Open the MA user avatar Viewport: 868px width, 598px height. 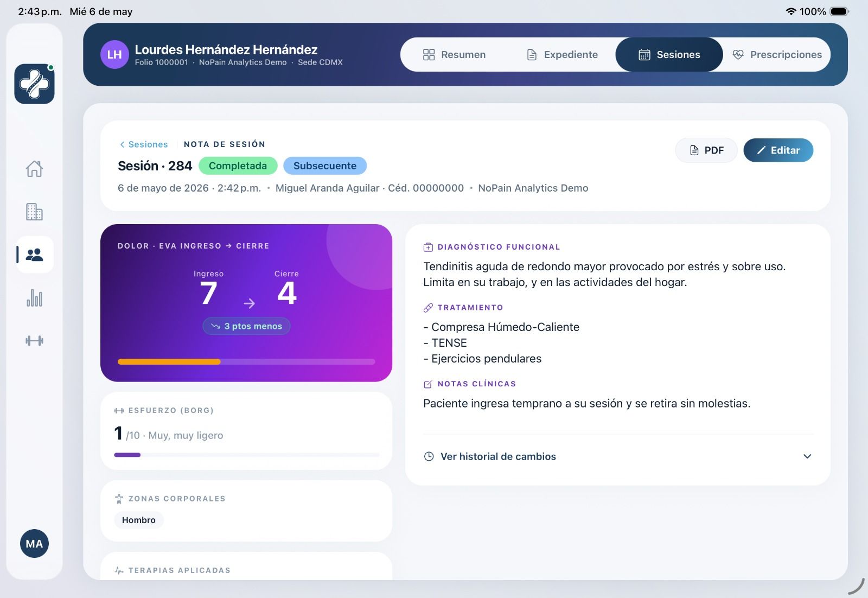(x=34, y=544)
